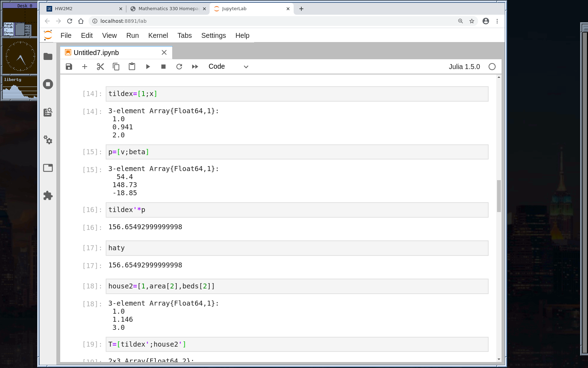Open the Settings menu
This screenshot has height=368, width=588.
click(213, 35)
